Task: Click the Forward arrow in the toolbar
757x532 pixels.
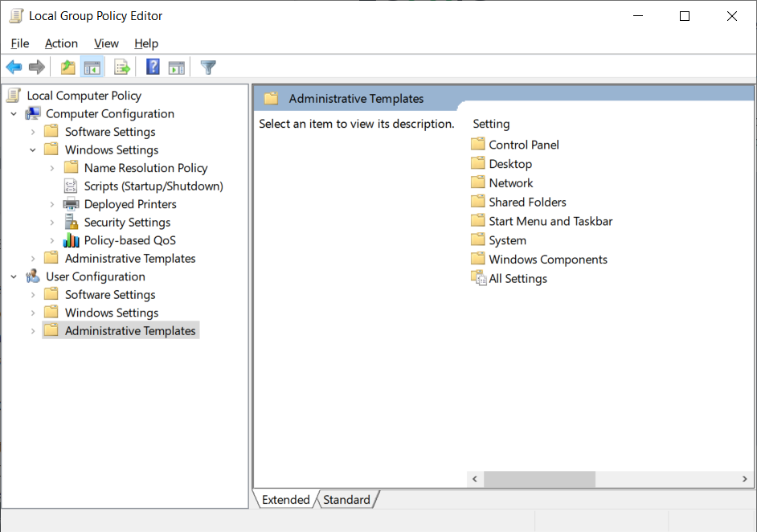Action: coord(37,68)
